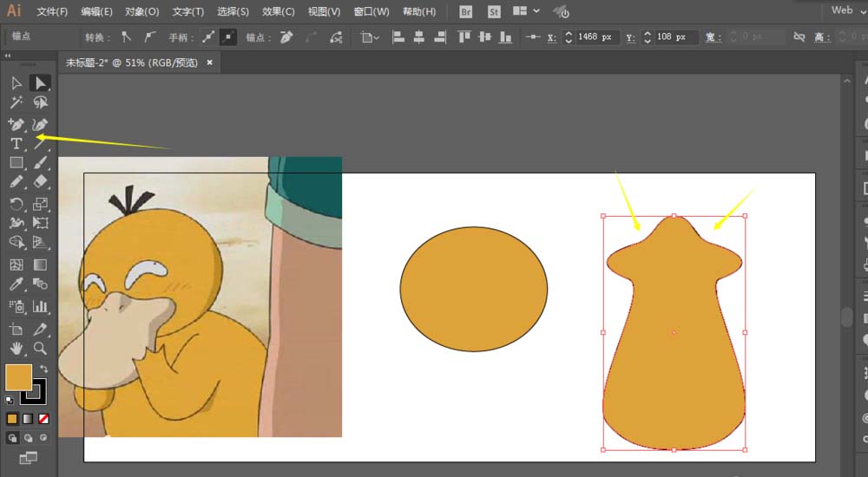Align anchors to horizontal left
The image size is (868, 477).
[398, 37]
